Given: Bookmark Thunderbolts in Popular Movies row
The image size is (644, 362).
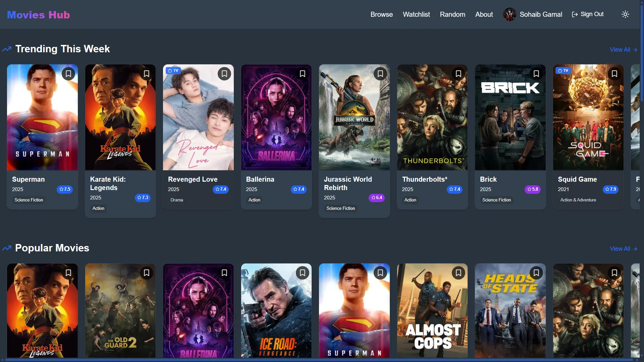Looking at the screenshot, I should pos(614,273).
